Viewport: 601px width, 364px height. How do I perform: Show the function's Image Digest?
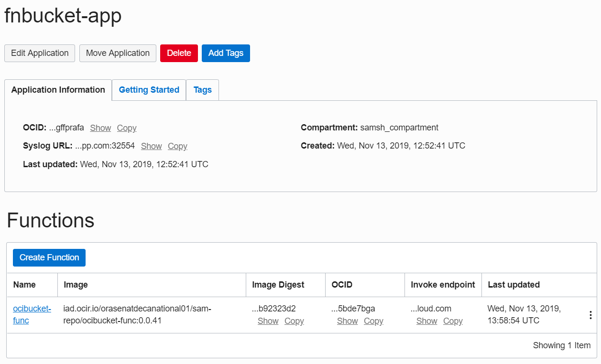(268, 321)
